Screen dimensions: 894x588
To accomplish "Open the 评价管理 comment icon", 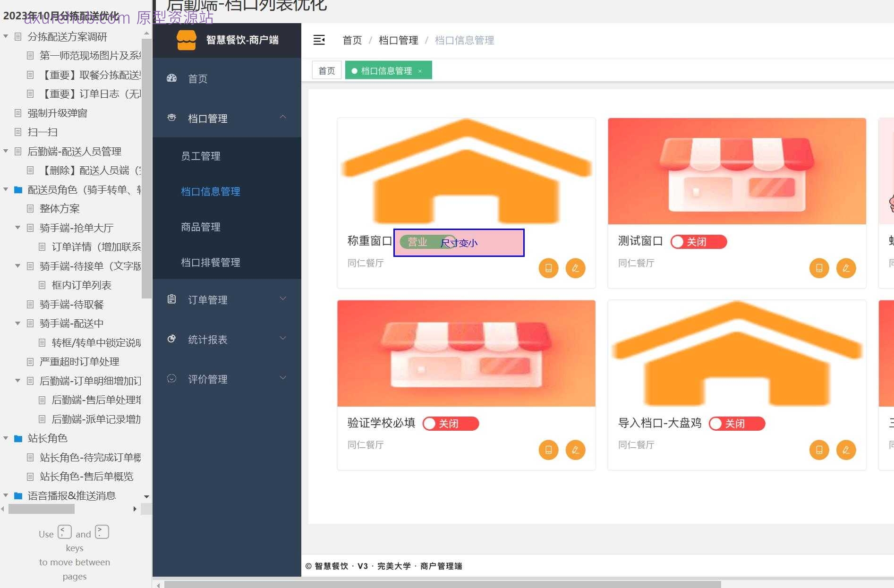I will (x=171, y=378).
